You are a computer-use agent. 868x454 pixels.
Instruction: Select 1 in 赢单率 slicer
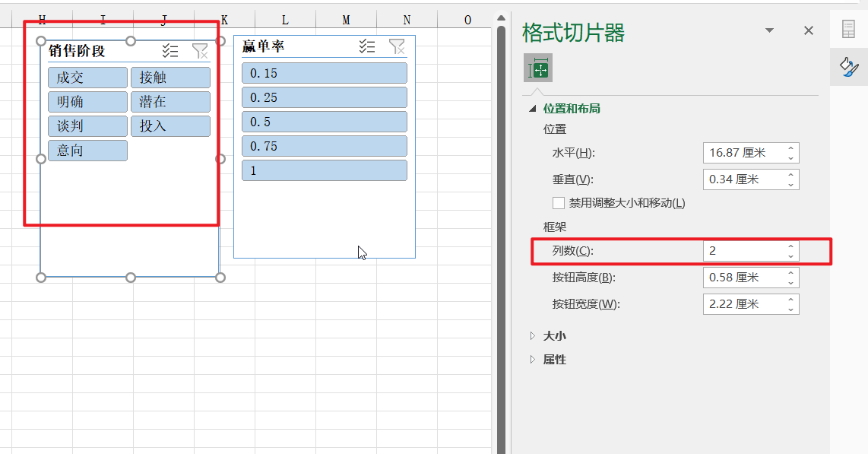[325, 170]
